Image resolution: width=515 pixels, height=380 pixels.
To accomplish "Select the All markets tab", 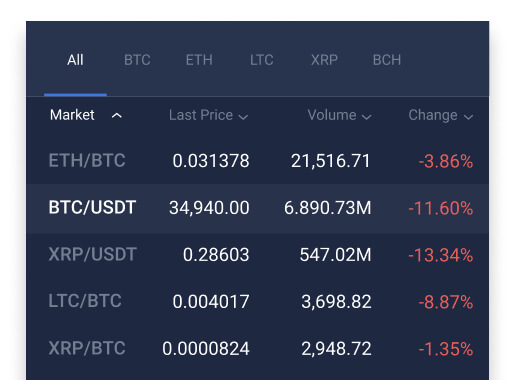I will pyautogui.click(x=75, y=60).
